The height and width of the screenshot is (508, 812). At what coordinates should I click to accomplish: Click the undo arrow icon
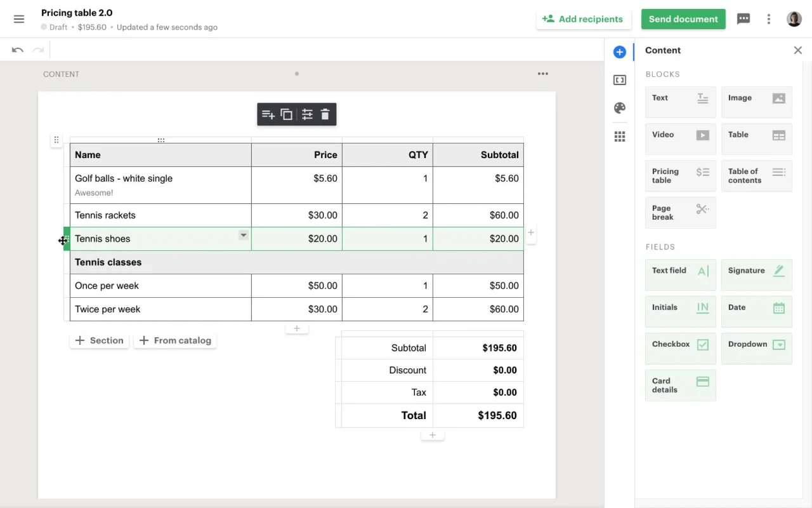click(x=18, y=50)
